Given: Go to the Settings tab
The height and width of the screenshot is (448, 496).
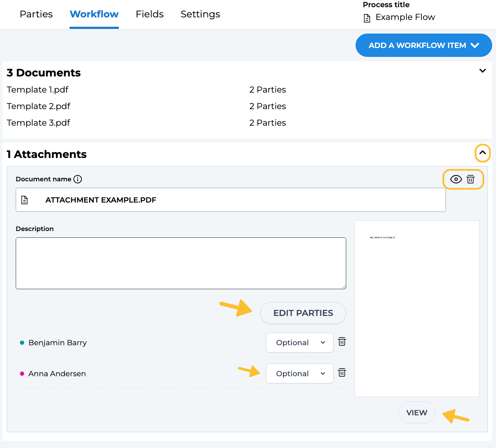Looking at the screenshot, I should point(200,14).
